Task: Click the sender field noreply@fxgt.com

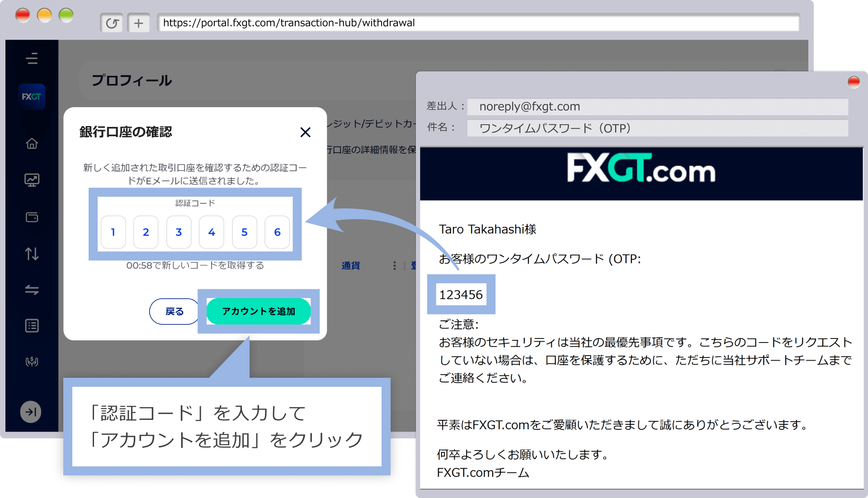Action: (657, 107)
